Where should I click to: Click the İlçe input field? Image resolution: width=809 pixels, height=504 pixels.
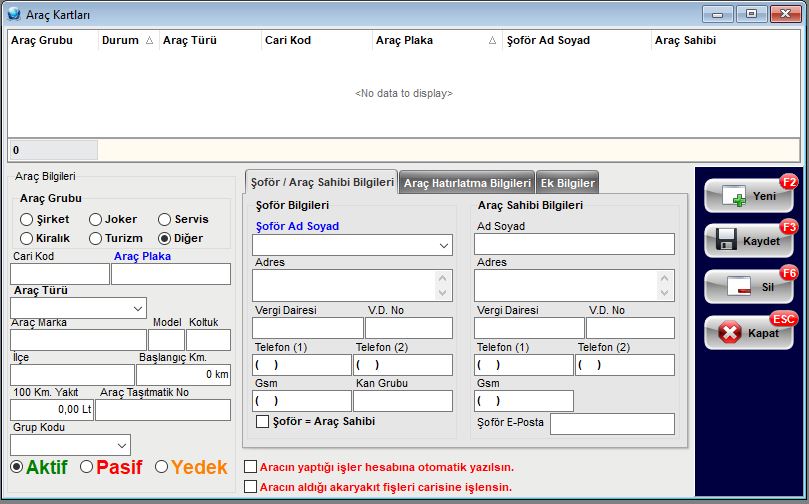72,375
